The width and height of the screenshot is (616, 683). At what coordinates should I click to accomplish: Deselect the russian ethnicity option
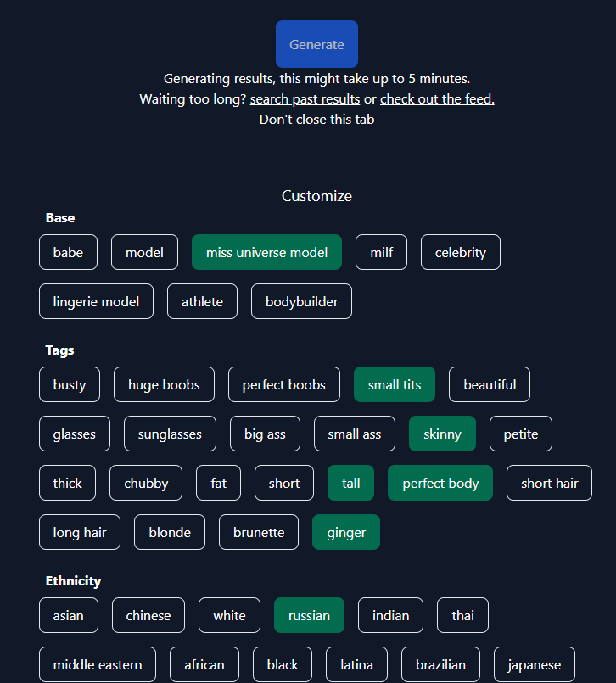(309, 615)
